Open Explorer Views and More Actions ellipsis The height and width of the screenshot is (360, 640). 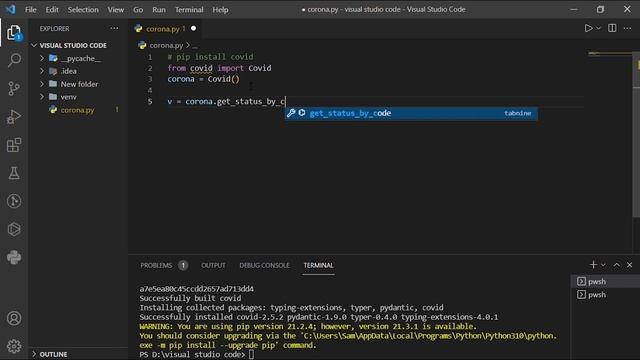tap(114, 28)
